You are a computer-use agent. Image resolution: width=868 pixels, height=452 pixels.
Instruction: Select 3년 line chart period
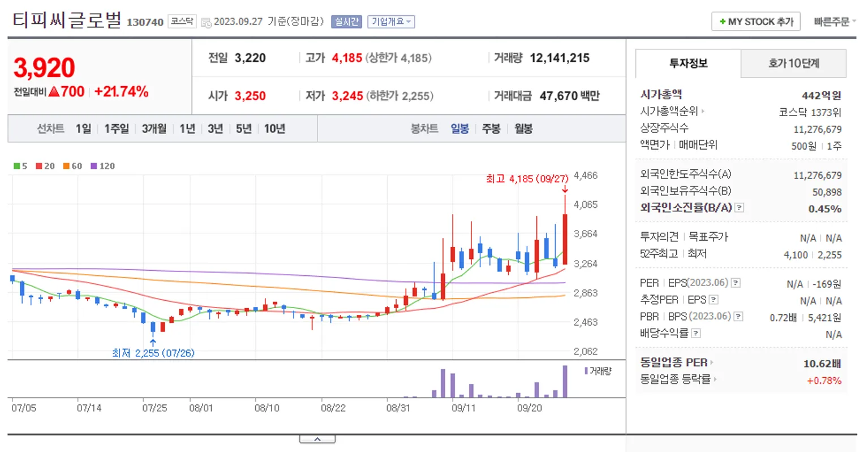point(215,129)
